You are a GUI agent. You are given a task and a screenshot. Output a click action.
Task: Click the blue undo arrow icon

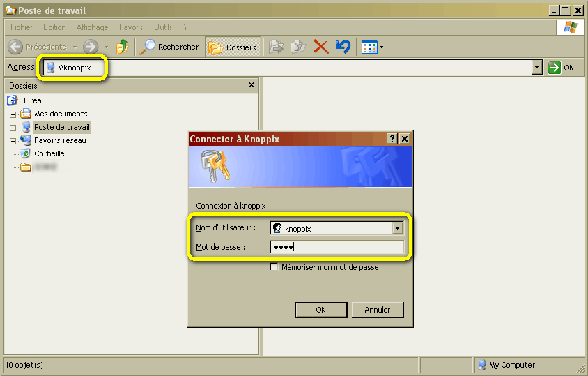pos(343,47)
